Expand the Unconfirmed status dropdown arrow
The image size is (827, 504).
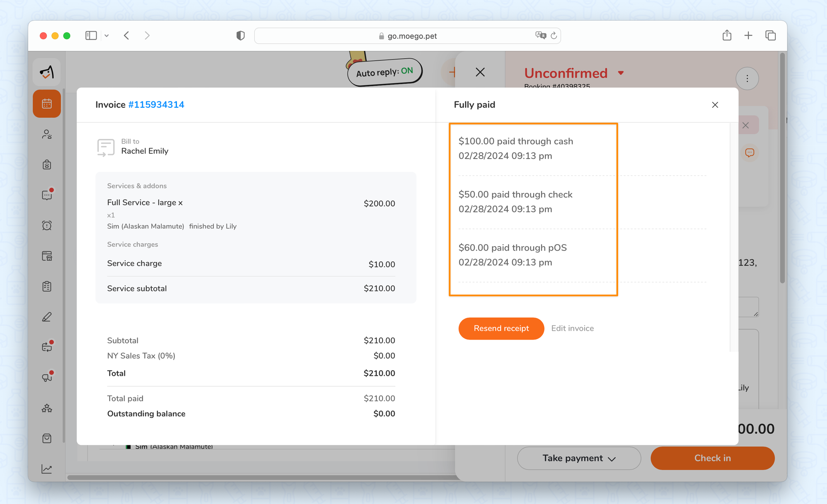(621, 73)
